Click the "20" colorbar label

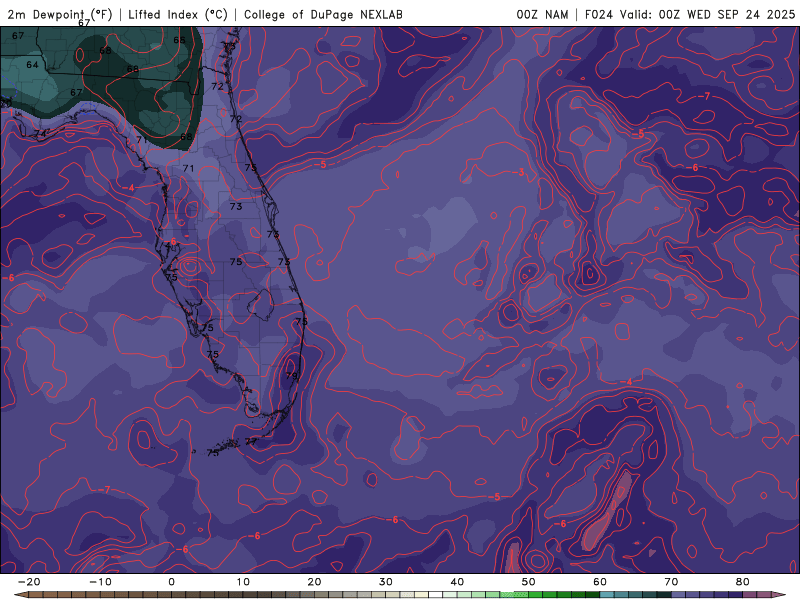coord(314,582)
